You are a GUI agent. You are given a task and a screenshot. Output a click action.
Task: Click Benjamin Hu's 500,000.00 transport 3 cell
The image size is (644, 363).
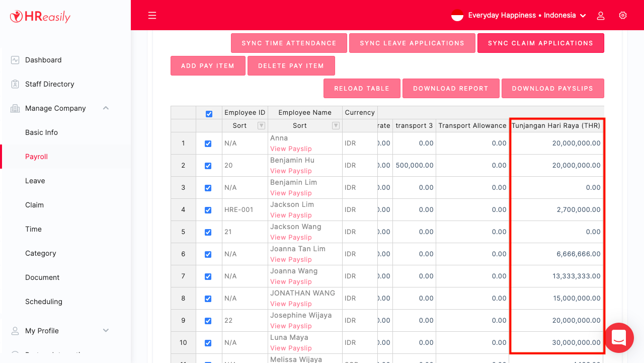414,166
